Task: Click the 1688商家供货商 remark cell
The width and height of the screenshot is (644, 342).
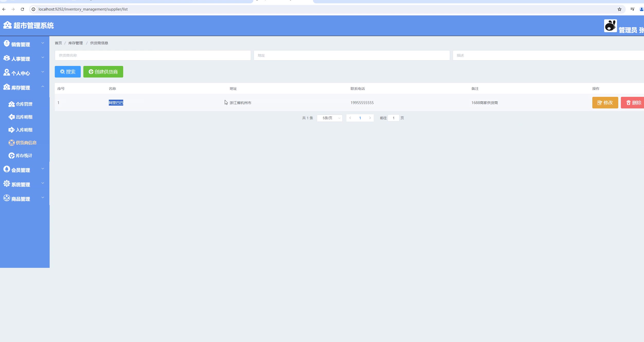Action: point(485,103)
